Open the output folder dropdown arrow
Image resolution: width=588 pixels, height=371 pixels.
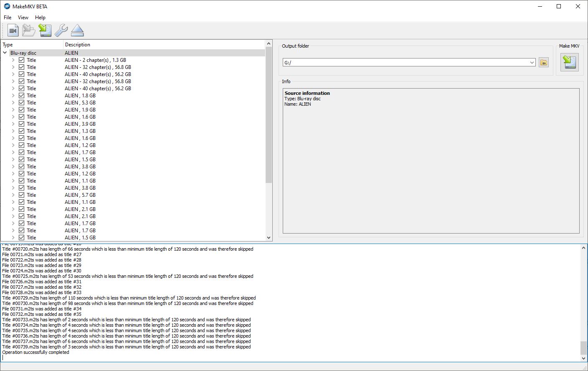tap(532, 63)
